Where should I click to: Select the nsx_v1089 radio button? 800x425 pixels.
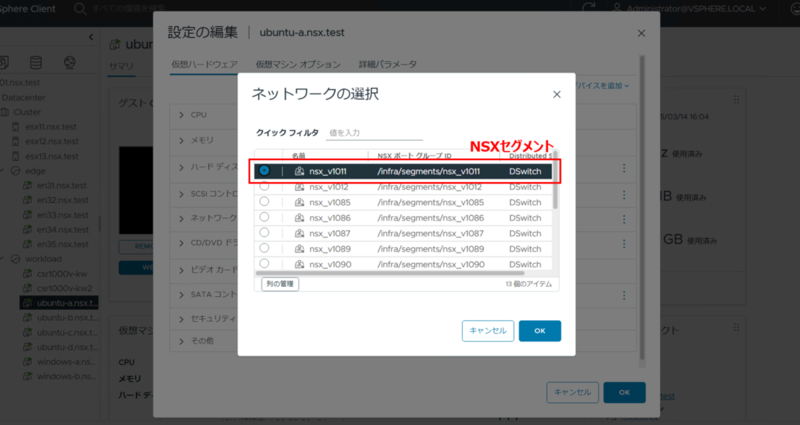click(264, 248)
